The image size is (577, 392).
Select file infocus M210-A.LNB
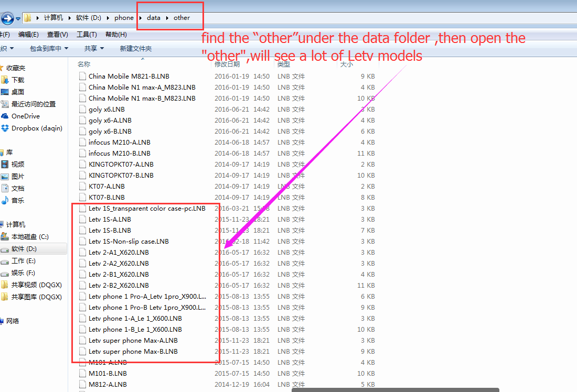[119, 143]
